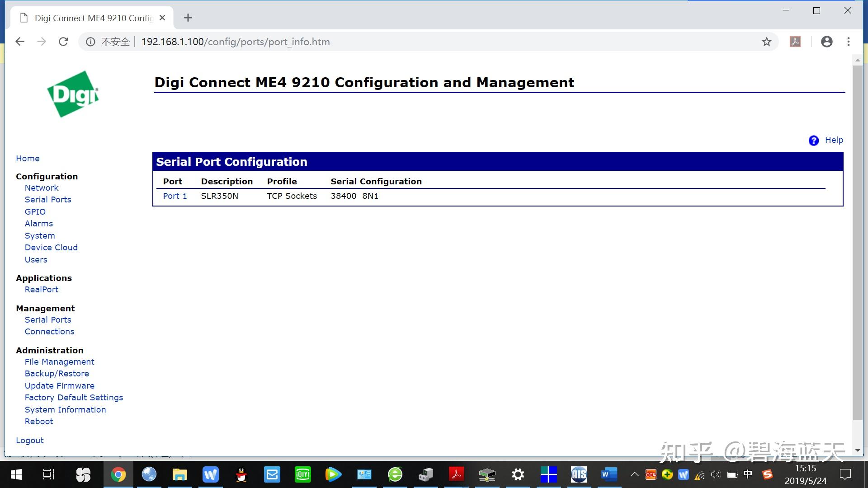Open Update Firmware page
This screenshot has width=868, height=488.
click(x=60, y=386)
